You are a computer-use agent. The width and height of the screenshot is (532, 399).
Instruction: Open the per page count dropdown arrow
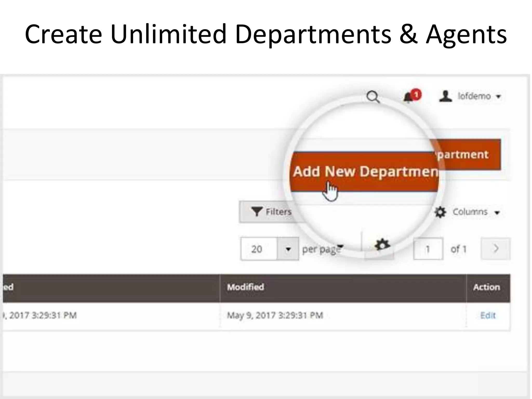click(x=288, y=249)
